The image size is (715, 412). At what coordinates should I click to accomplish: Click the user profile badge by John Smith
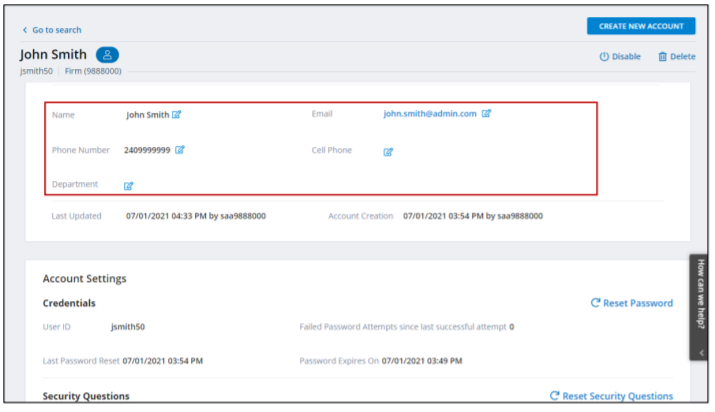coord(107,55)
